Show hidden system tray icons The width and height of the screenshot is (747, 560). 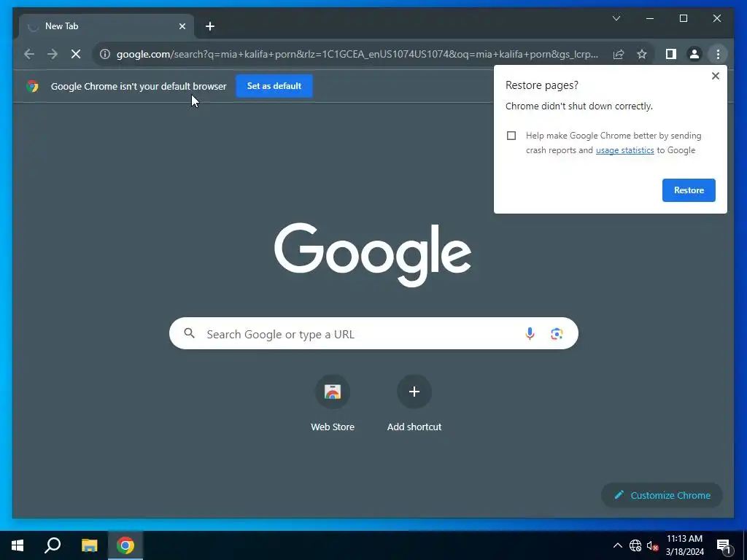coord(617,545)
